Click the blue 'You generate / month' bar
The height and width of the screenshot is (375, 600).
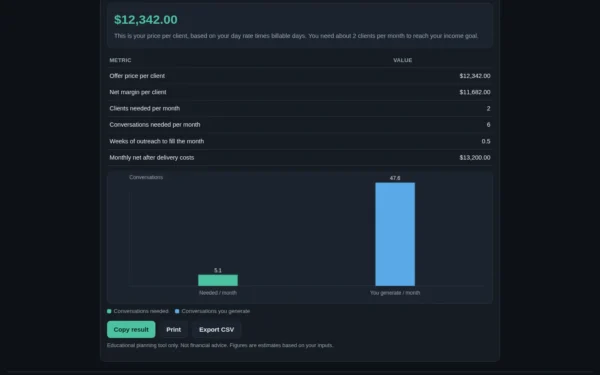point(395,234)
